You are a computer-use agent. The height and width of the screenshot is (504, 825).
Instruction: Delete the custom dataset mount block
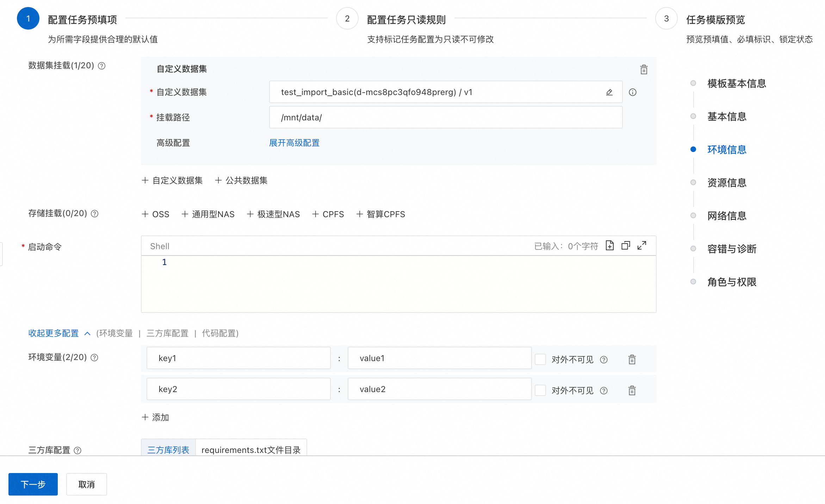644,69
